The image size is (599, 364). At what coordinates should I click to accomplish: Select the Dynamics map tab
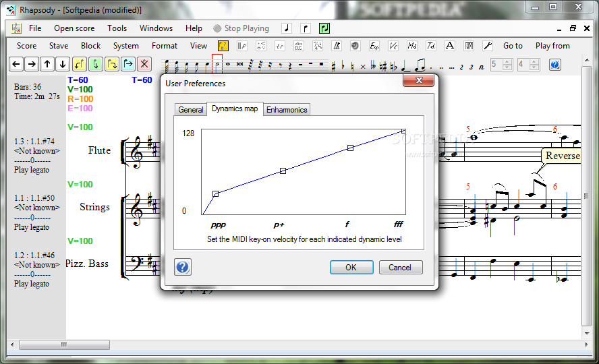[235, 109]
